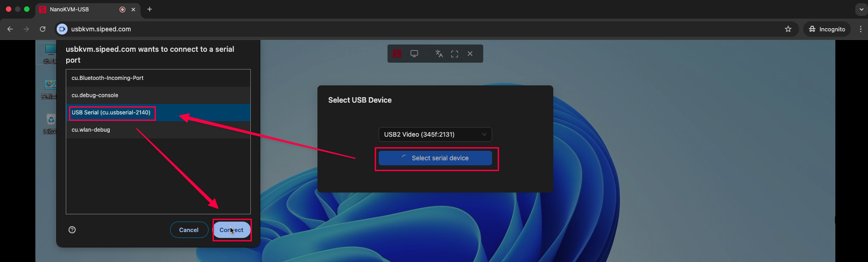The image size is (868, 262).
Task: Select the NanoKVM-USB tab
Action: pyautogui.click(x=88, y=10)
